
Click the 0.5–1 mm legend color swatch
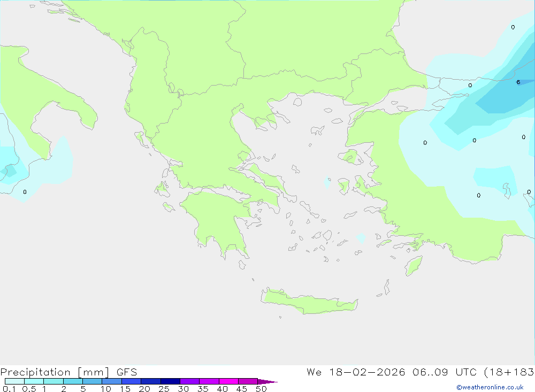pyautogui.click(x=34, y=381)
